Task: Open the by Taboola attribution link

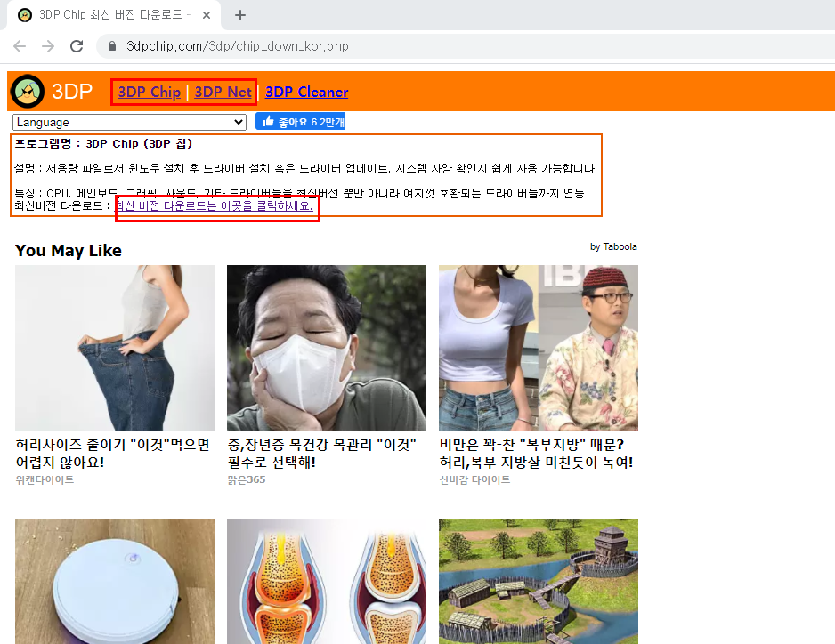Action: [x=613, y=246]
